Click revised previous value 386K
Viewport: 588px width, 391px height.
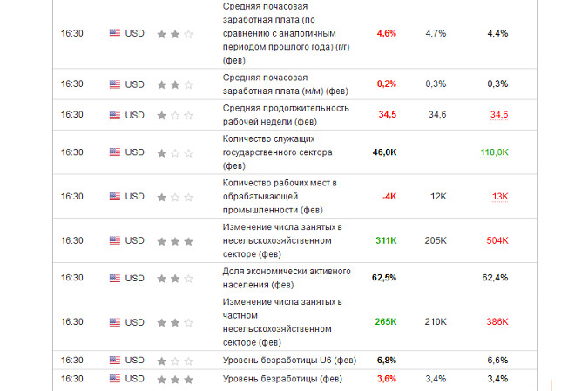[497, 322]
